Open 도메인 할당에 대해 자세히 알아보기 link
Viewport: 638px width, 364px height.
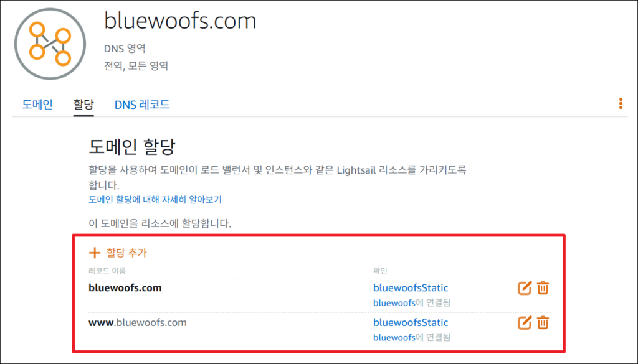[155, 200]
